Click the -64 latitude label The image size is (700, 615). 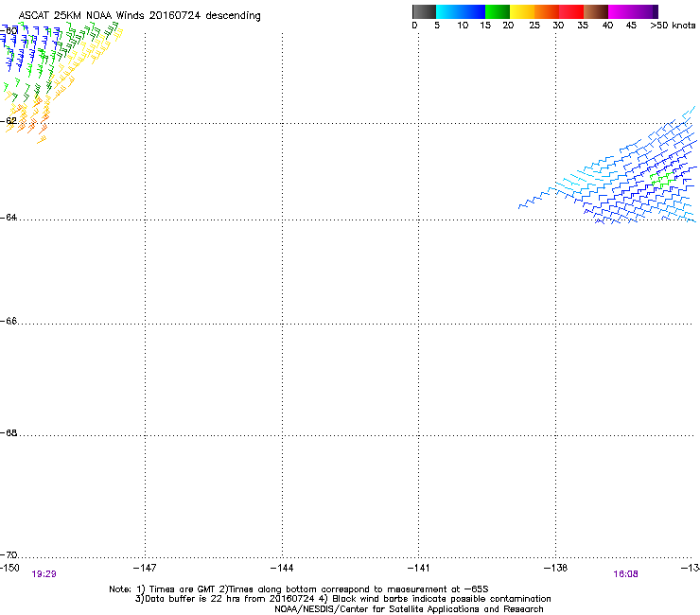coord(9,217)
